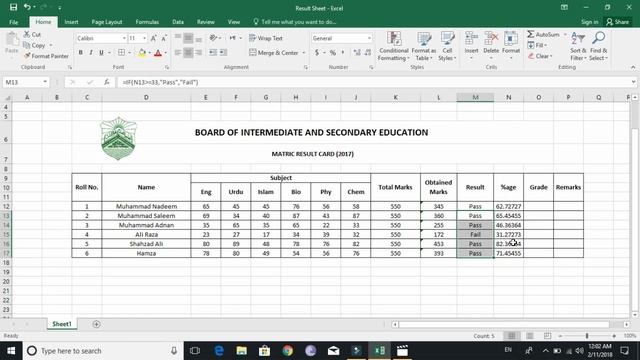Viewport: 640px width, 360px height.
Task: Toggle Middle Align vertical alignment
Action: click(188, 38)
